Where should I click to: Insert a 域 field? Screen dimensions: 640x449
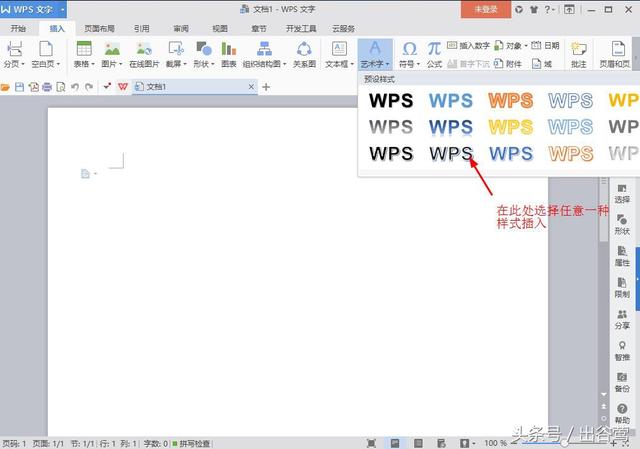coord(542,64)
